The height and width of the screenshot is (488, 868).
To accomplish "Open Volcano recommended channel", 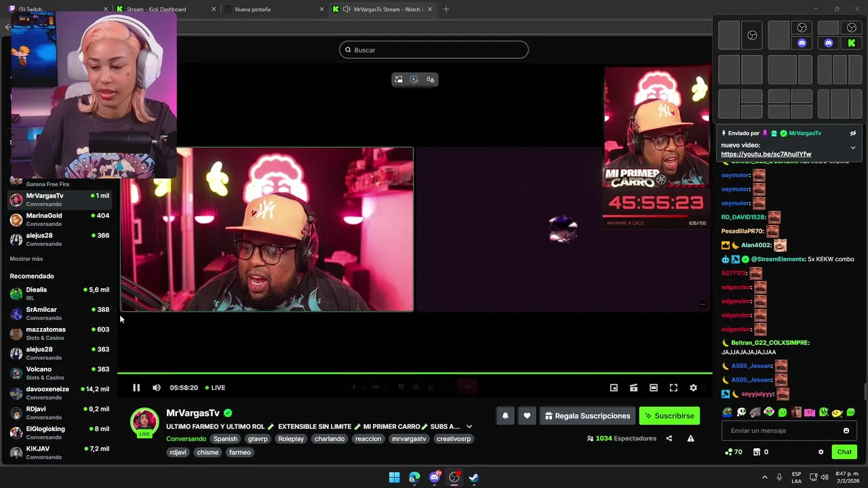I will point(60,373).
